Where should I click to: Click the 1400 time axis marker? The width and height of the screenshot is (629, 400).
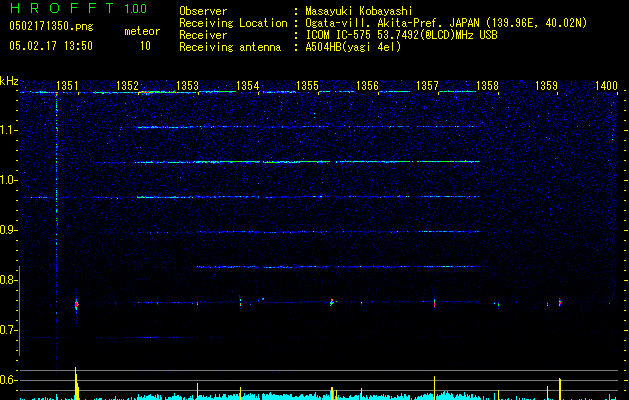click(x=606, y=85)
